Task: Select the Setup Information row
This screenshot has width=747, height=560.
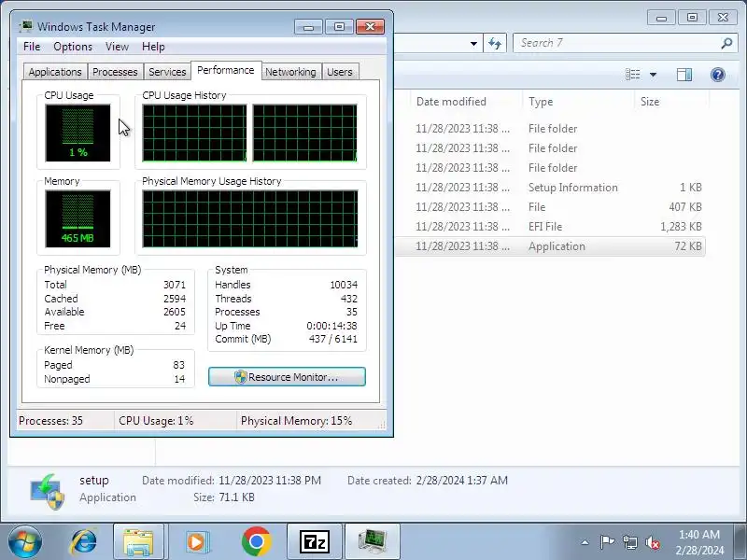Action: (x=550, y=188)
